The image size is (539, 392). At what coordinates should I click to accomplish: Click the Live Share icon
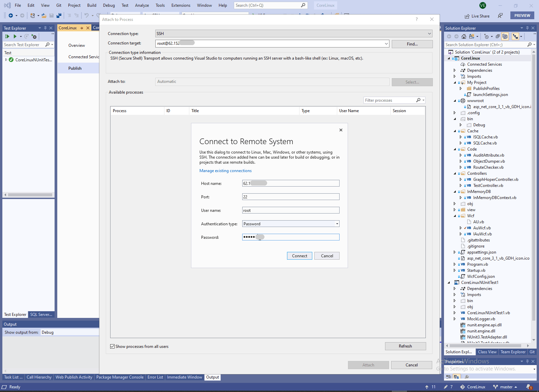tap(467, 16)
